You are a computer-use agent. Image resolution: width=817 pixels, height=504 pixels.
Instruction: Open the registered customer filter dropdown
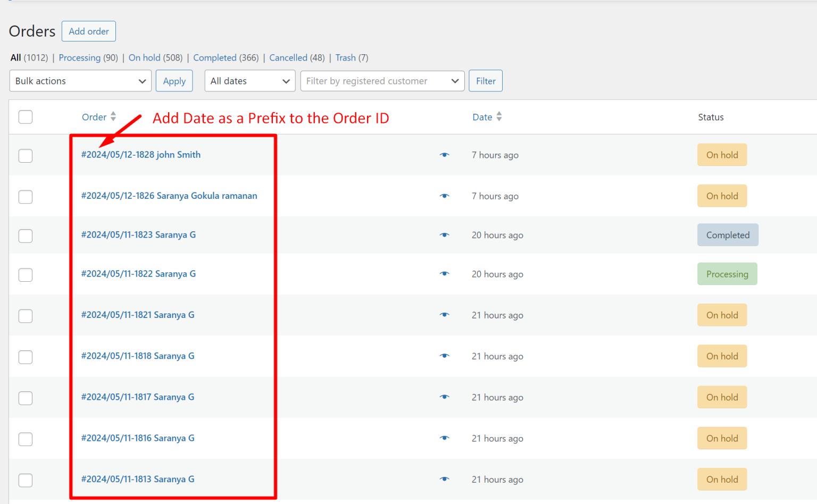(382, 81)
